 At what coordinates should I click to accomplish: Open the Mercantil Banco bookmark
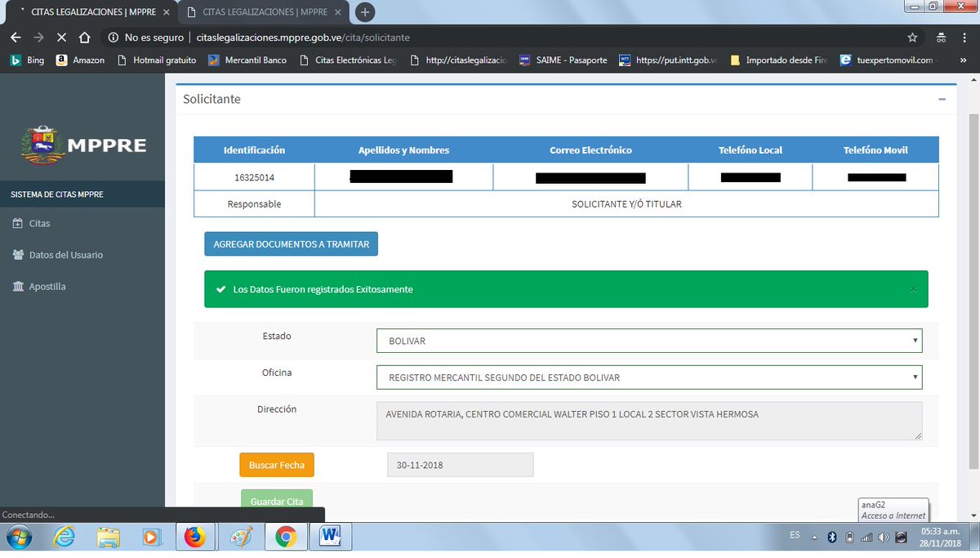pos(247,60)
